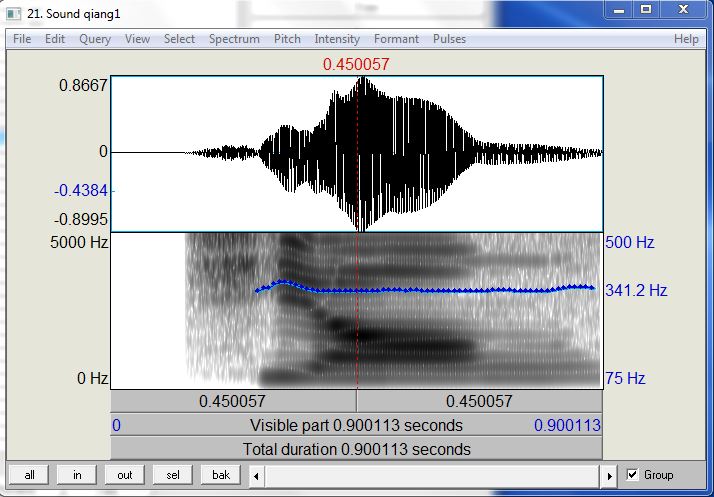Play the left 0.450057 segment bar

click(x=233, y=401)
